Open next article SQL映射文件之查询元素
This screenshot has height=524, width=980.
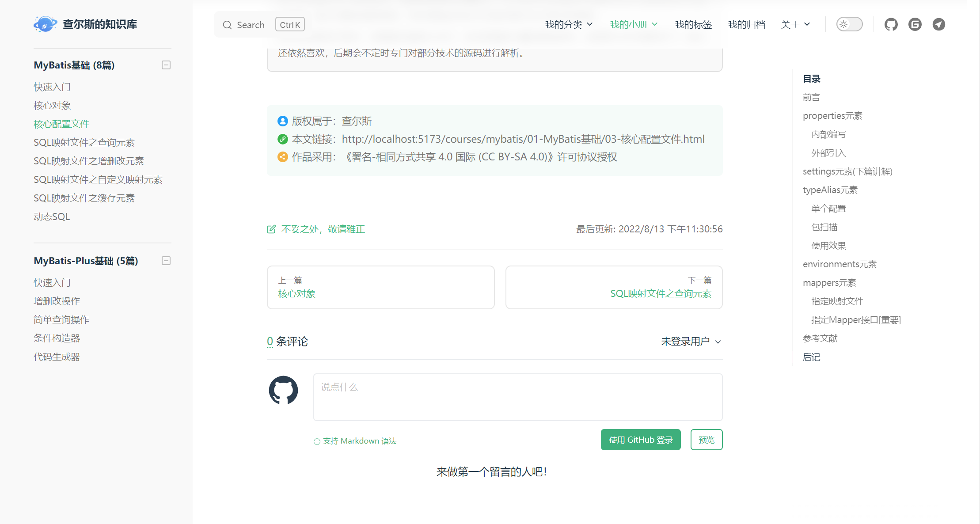click(x=661, y=293)
